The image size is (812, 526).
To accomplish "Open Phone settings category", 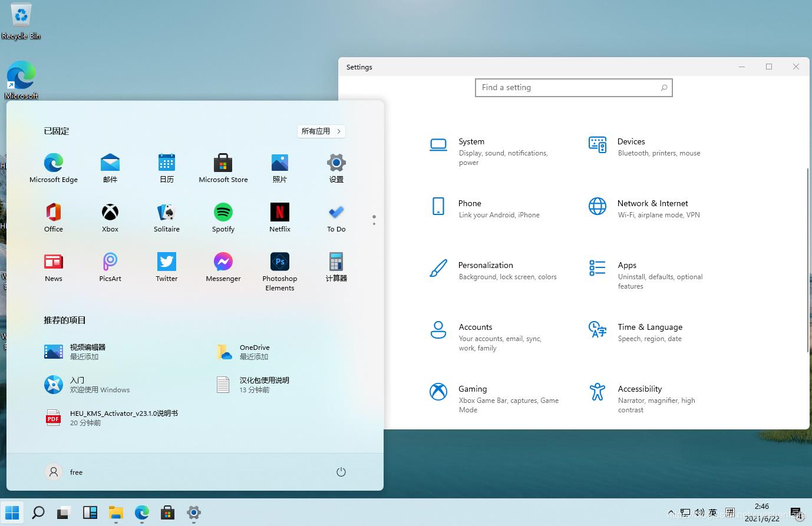I will (x=484, y=209).
